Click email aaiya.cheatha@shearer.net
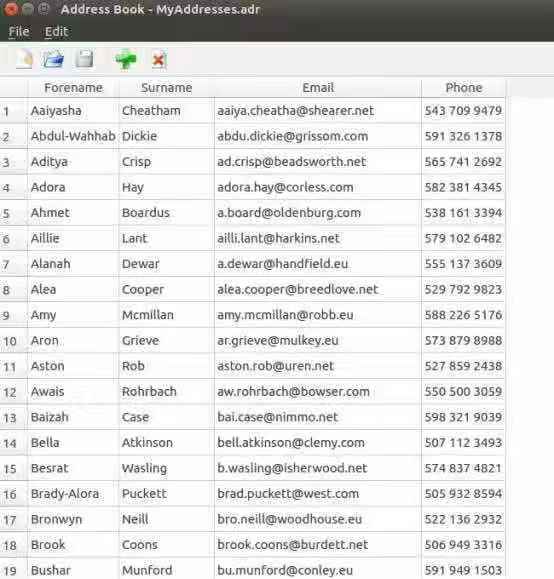Viewport: 554px width, 579px height. 318,111
